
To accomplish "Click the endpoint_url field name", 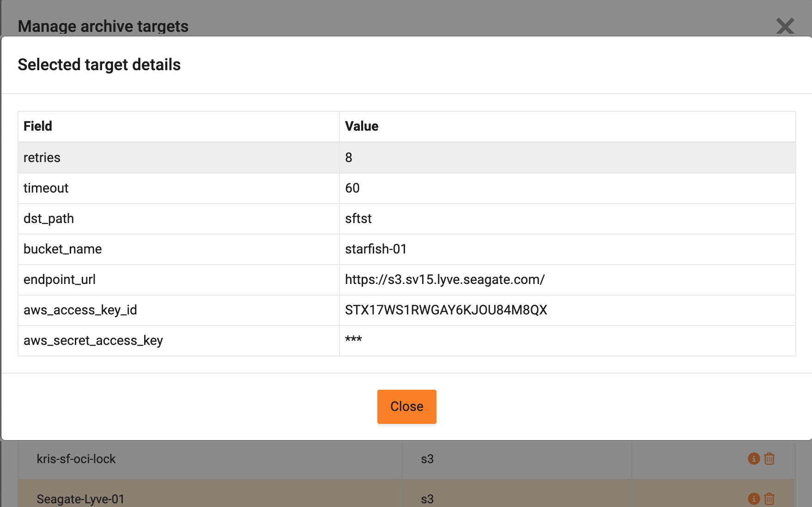I will coord(60,279).
